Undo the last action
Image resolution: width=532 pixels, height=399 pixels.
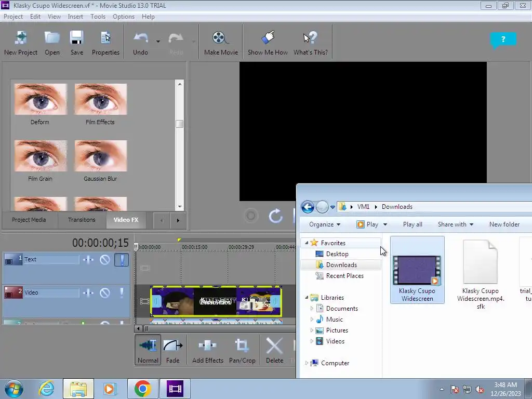click(140, 43)
